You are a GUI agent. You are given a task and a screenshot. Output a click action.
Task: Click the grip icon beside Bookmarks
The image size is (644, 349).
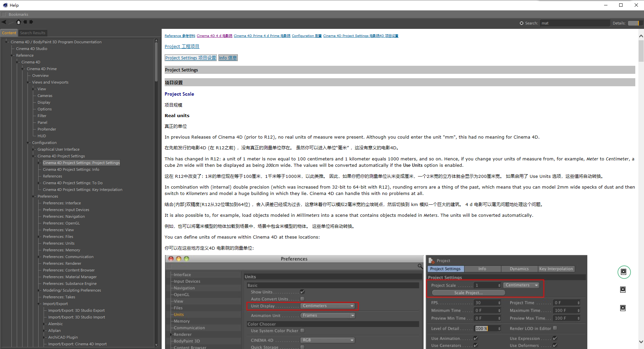[4, 14]
